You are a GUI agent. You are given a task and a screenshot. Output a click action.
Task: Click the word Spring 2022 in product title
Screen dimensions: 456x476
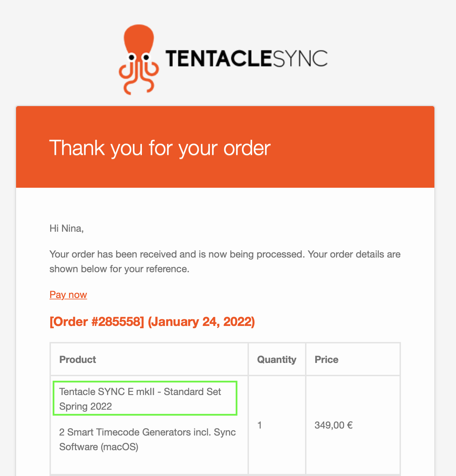pos(85,407)
